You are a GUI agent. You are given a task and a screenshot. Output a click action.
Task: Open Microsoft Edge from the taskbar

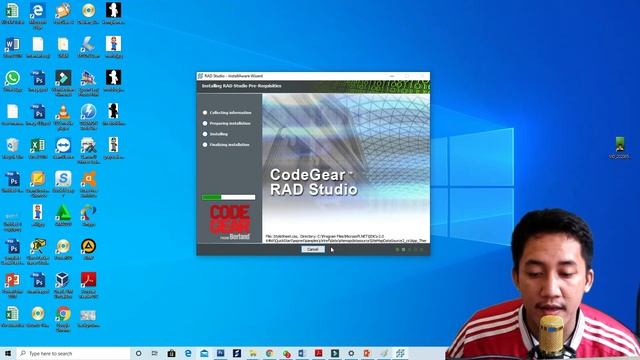[188, 353]
